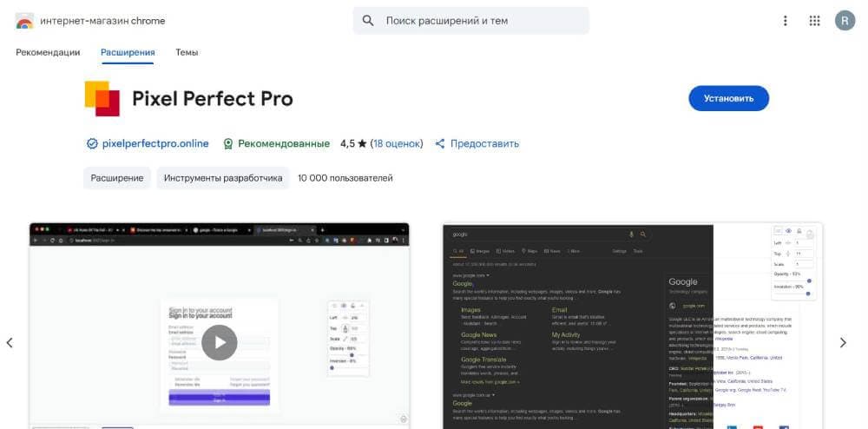868x429 pixels.
Task: Open the three-dot options menu
Action: (786, 21)
